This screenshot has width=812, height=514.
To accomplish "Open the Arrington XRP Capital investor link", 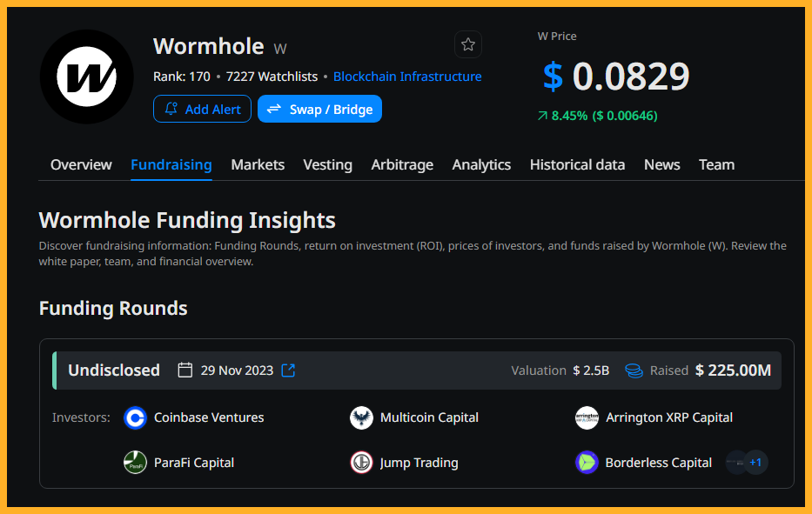I will click(669, 417).
